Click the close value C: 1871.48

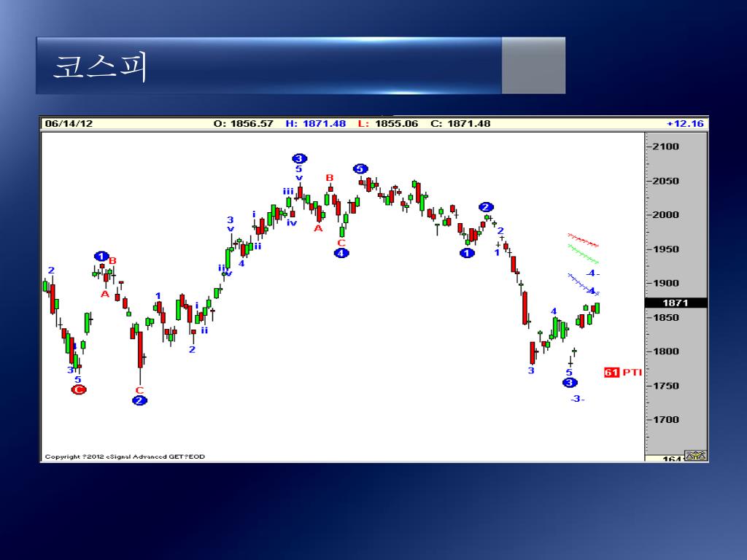[x=460, y=124]
